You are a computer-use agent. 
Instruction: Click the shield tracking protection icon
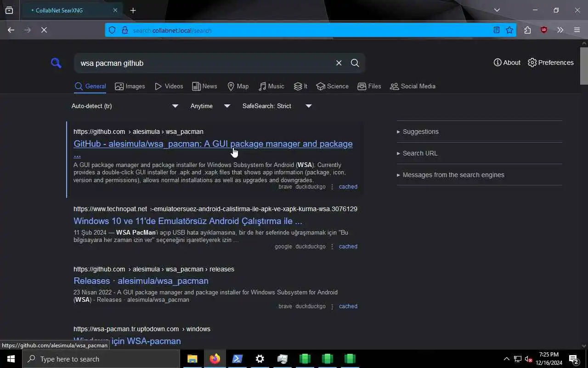coord(112,30)
